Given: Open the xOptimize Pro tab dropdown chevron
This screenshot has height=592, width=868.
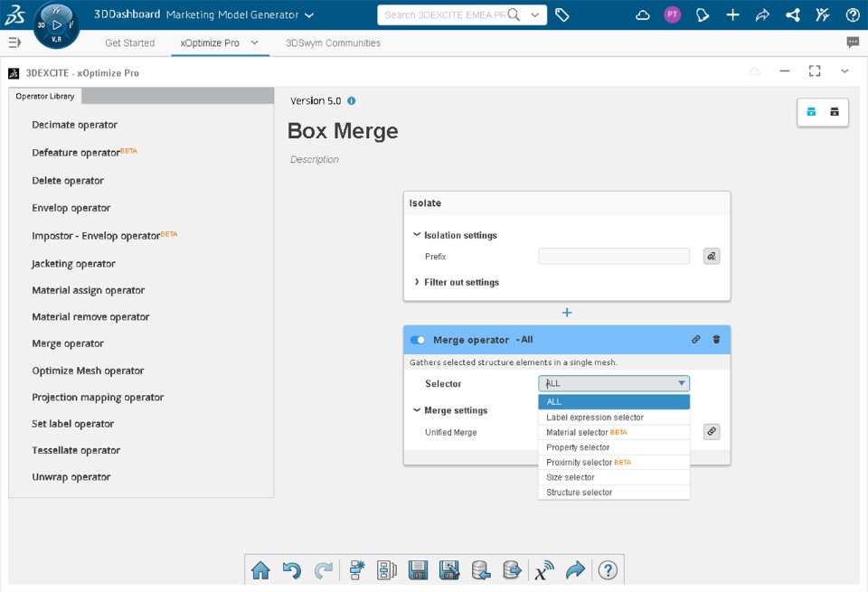Looking at the screenshot, I should coord(254,42).
